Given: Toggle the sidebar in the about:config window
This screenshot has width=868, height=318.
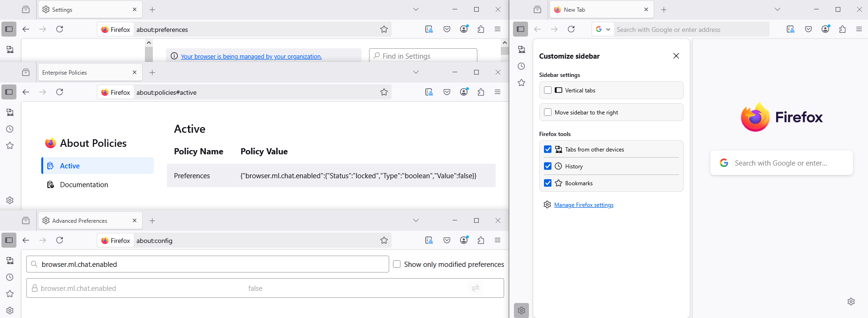Looking at the screenshot, I should click(x=9, y=240).
